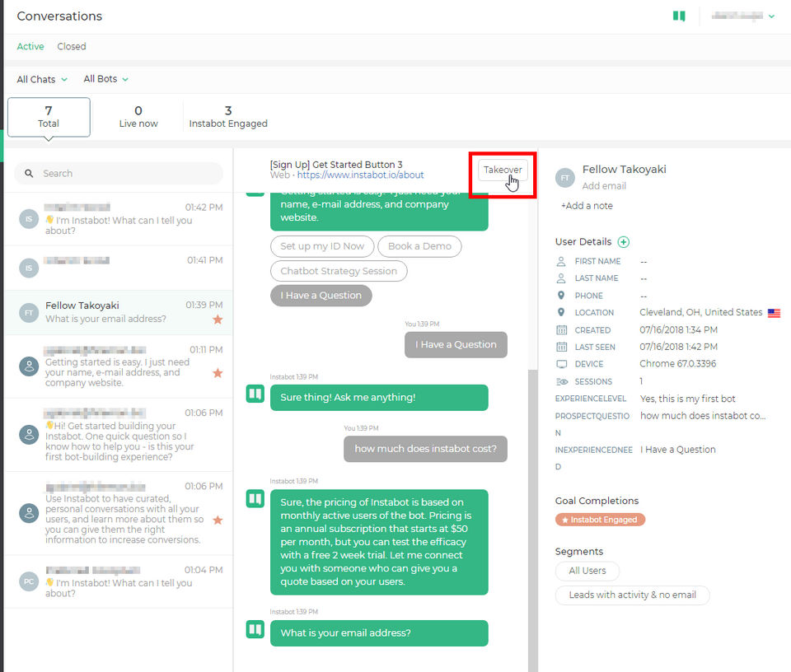This screenshot has width=791, height=672.
Task: Click the Set up my ID Now option
Action: point(322,246)
